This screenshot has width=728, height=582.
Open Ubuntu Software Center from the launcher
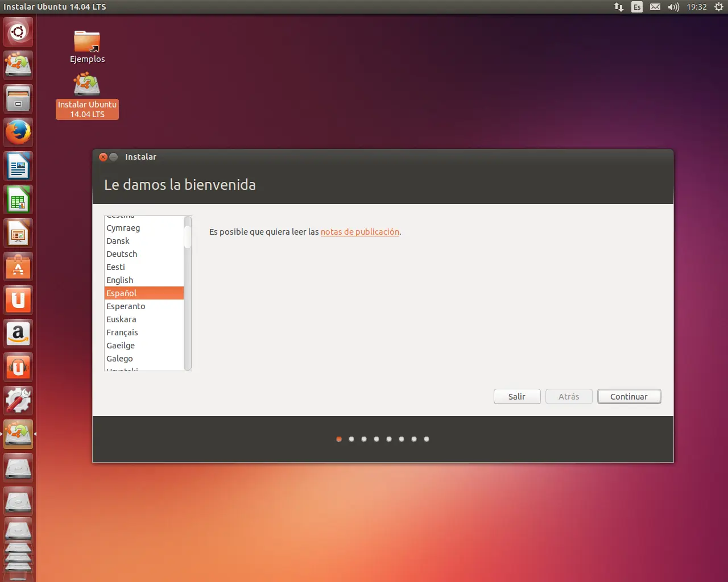point(18,267)
